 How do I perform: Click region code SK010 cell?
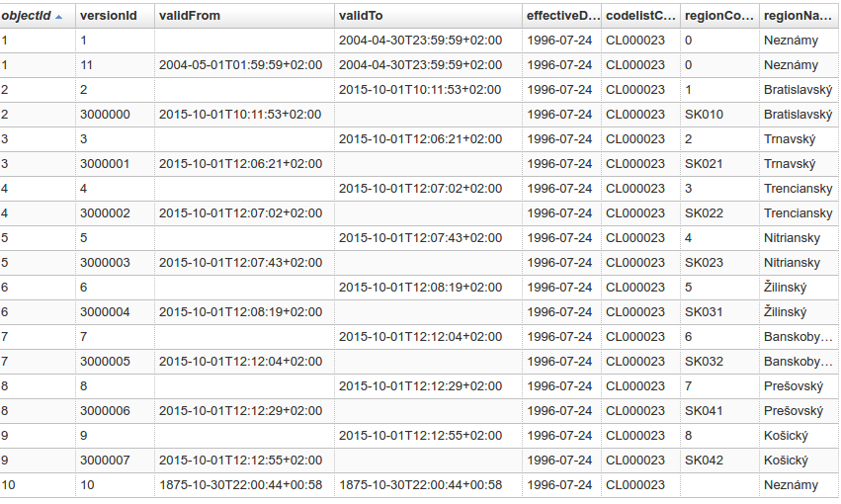(x=704, y=115)
